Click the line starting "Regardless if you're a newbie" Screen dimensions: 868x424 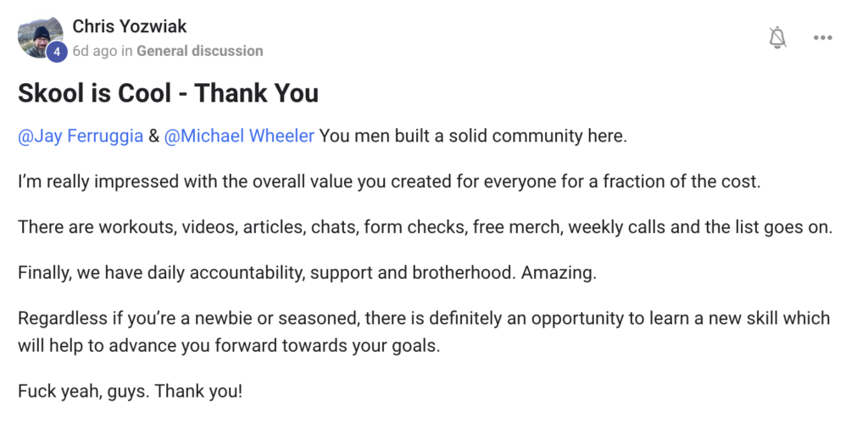pos(424,319)
